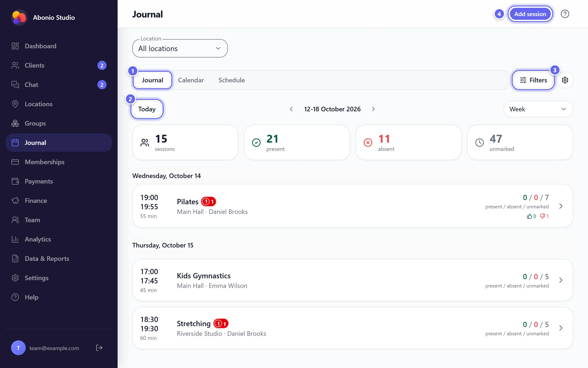This screenshot has width=588, height=368.
Task: Select the Journal tab
Action: pyautogui.click(x=152, y=80)
